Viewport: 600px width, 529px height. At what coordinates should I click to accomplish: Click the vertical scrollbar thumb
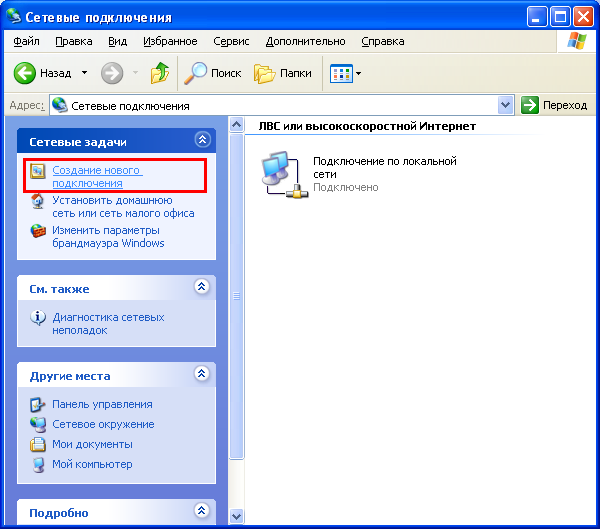236,296
